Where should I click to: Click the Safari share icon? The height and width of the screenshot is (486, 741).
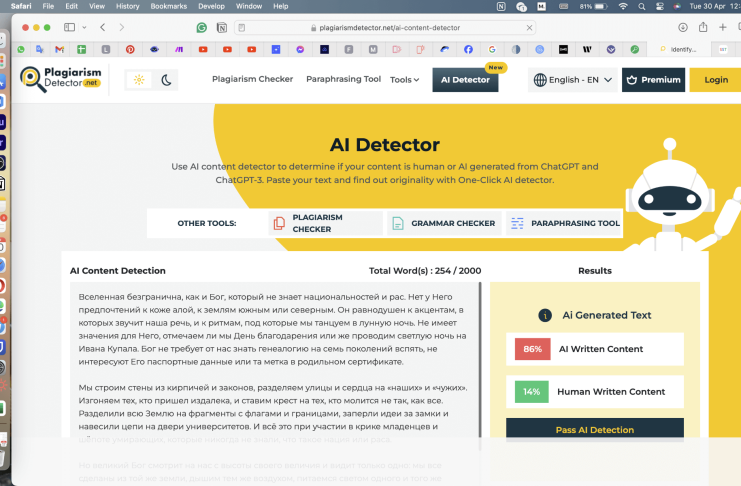(x=703, y=27)
